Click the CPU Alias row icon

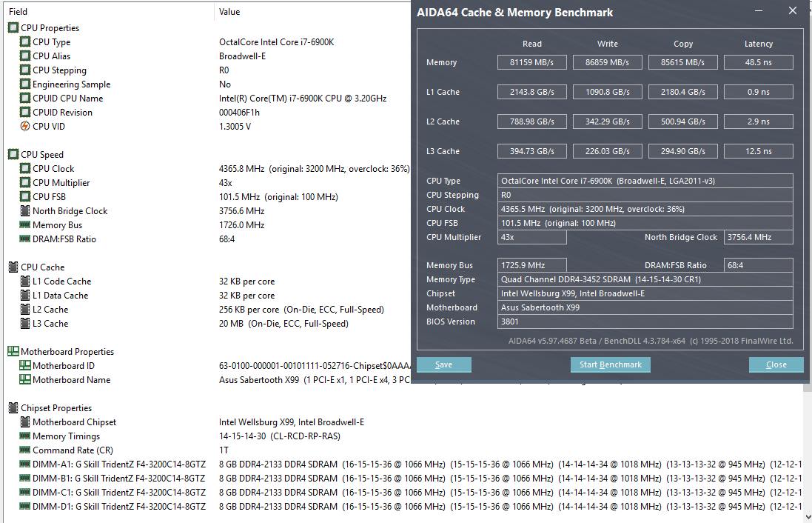pyautogui.click(x=25, y=56)
